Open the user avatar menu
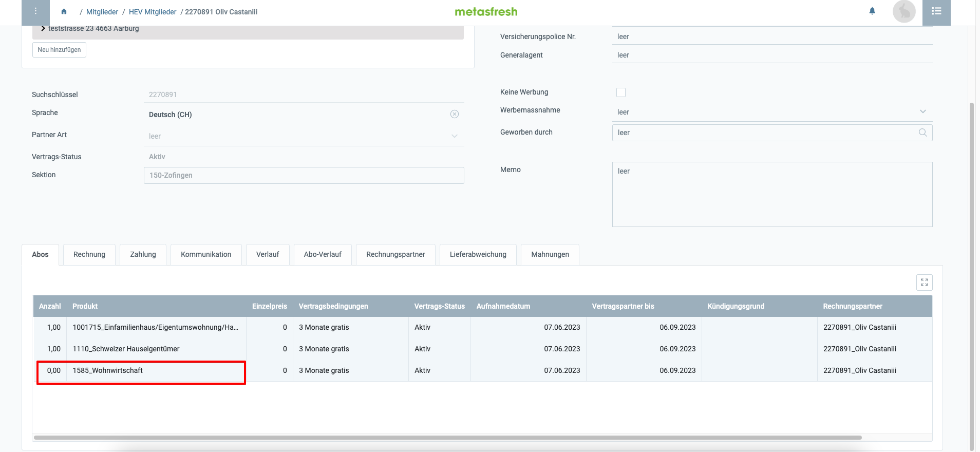The height and width of the screenshot is (452, 980). 904,11
